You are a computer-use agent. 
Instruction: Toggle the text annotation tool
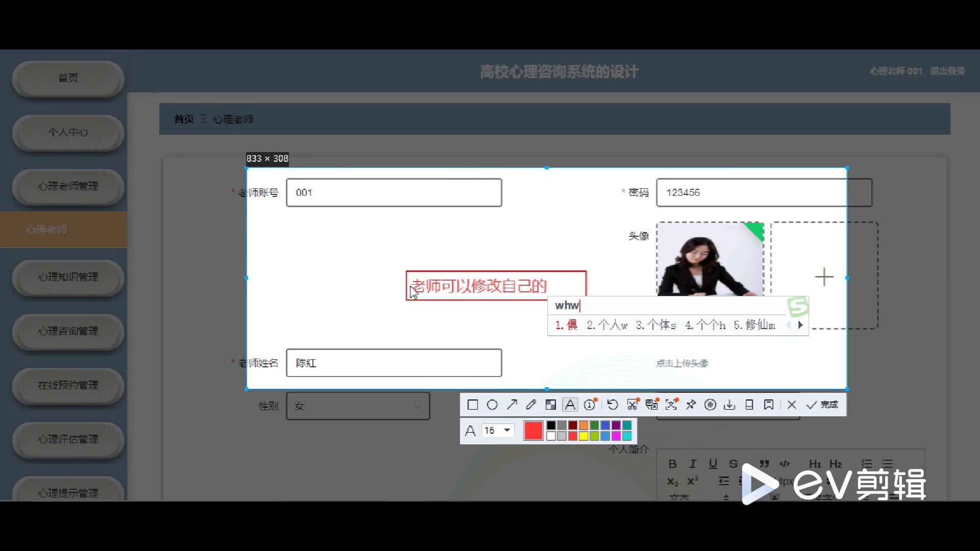tap(570, 405)
